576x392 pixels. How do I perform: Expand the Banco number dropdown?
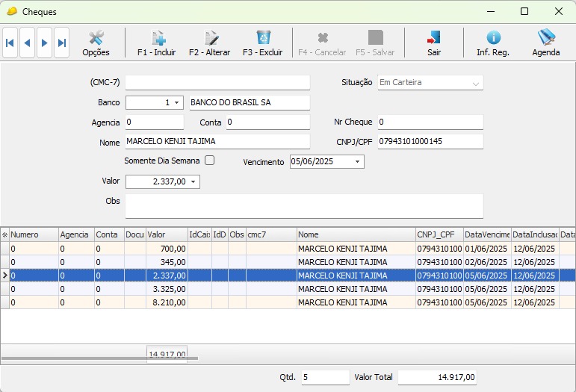[x=177, y=102]
